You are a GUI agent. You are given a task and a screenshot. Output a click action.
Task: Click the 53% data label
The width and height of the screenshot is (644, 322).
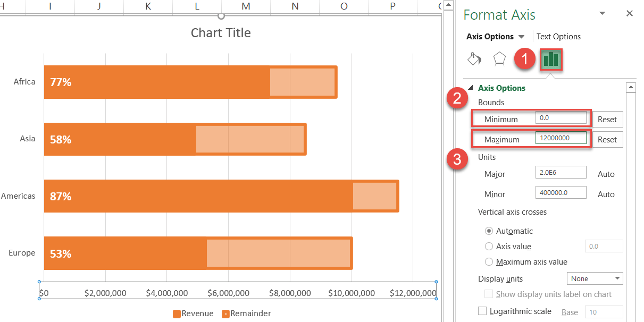tap(61, 253)
